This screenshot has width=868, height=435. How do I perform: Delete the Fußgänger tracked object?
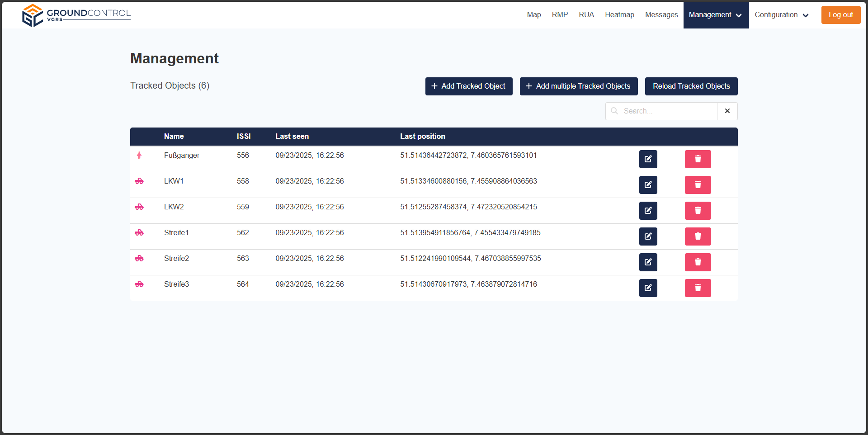click(x=698, y=159)
